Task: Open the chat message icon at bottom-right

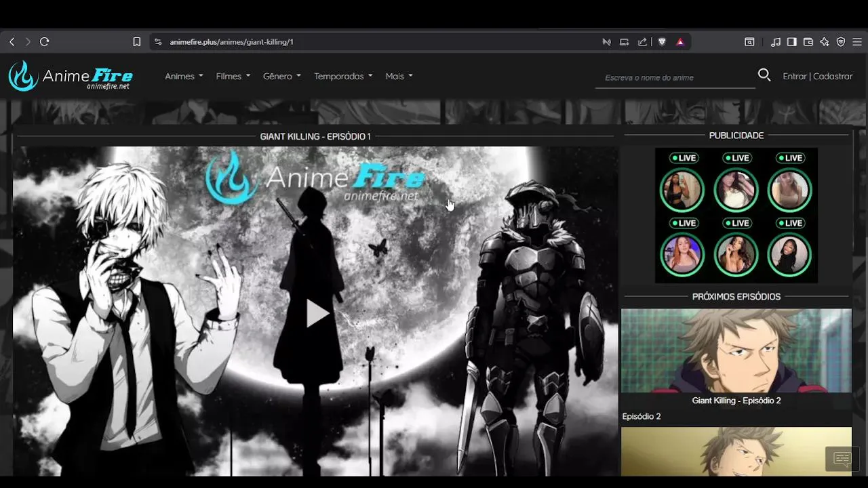Action: (842, 459)
